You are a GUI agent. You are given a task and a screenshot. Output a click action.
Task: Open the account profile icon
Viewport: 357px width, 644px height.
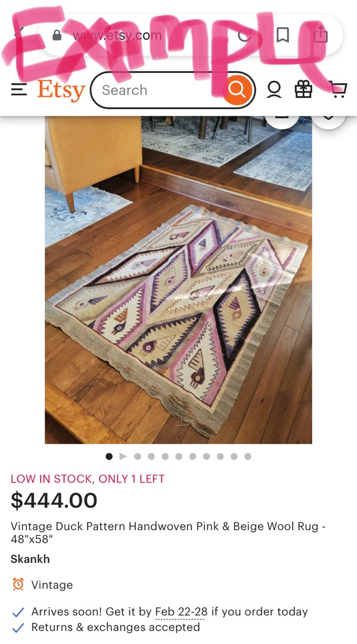pos(274,89)
